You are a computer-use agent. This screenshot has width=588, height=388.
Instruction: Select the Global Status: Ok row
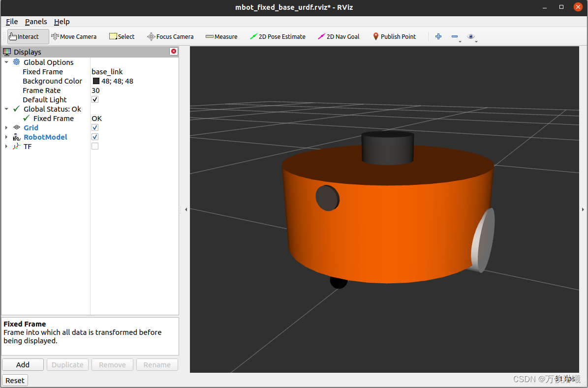click(90, 109)
